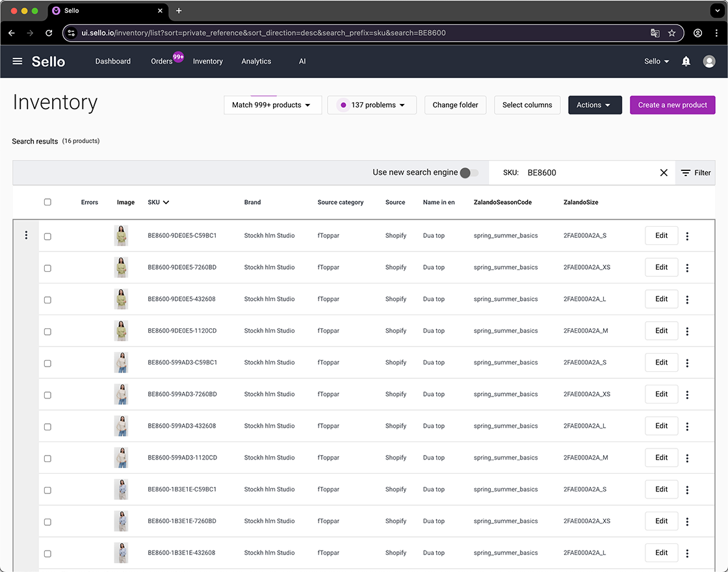Open the user profile avatar icon
The image size is (728, 572).
709,61
